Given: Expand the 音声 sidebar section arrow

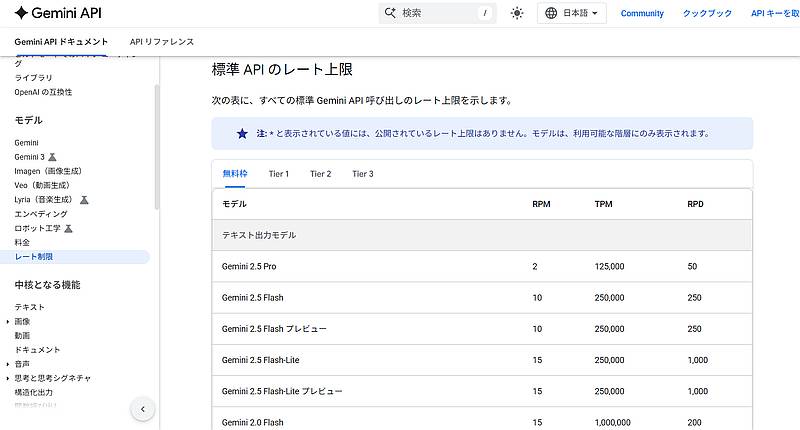Looking at the screenshot, I should [8, 364].
